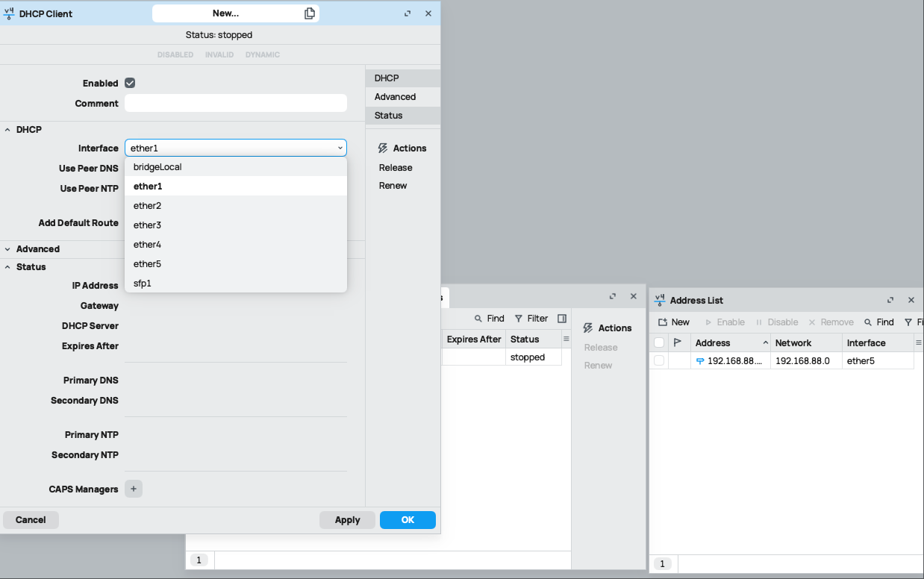Select ether4 from the interface list
The height and width of the screenshot is (579, 924).
236,245
